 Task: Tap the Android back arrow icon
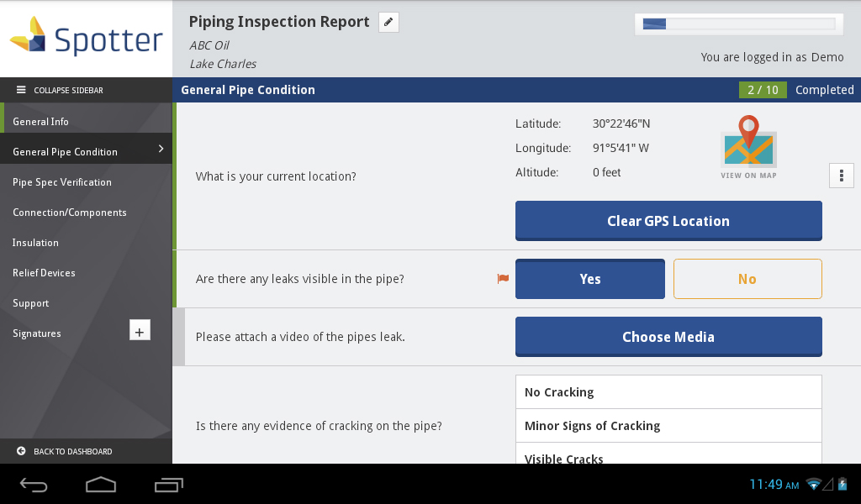click(x=34, y=485)
